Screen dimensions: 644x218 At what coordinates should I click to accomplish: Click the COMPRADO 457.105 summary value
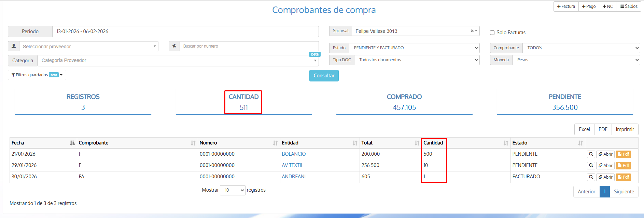click(404, 107)
